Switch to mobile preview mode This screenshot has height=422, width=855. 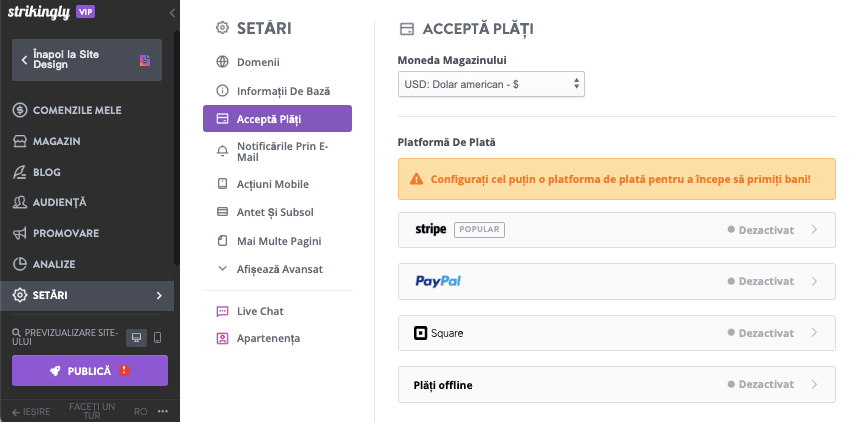pyautogui.click(x=158, y=338)
